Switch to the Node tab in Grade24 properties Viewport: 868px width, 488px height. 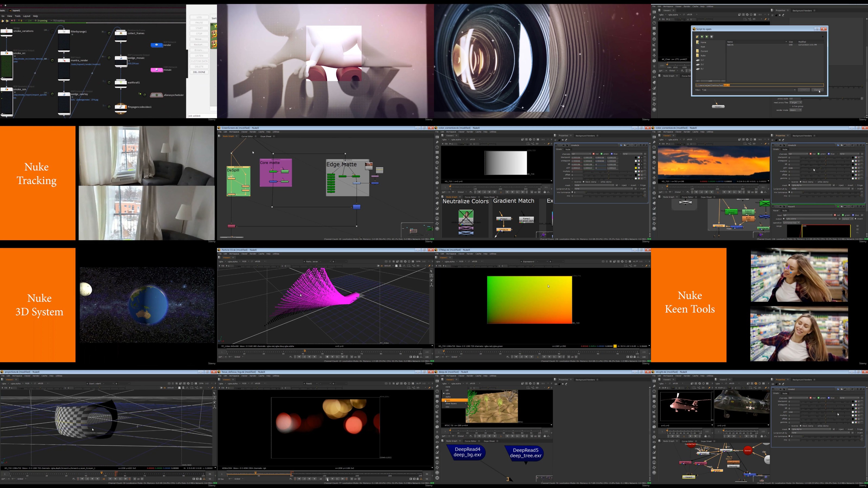[568, 149]
